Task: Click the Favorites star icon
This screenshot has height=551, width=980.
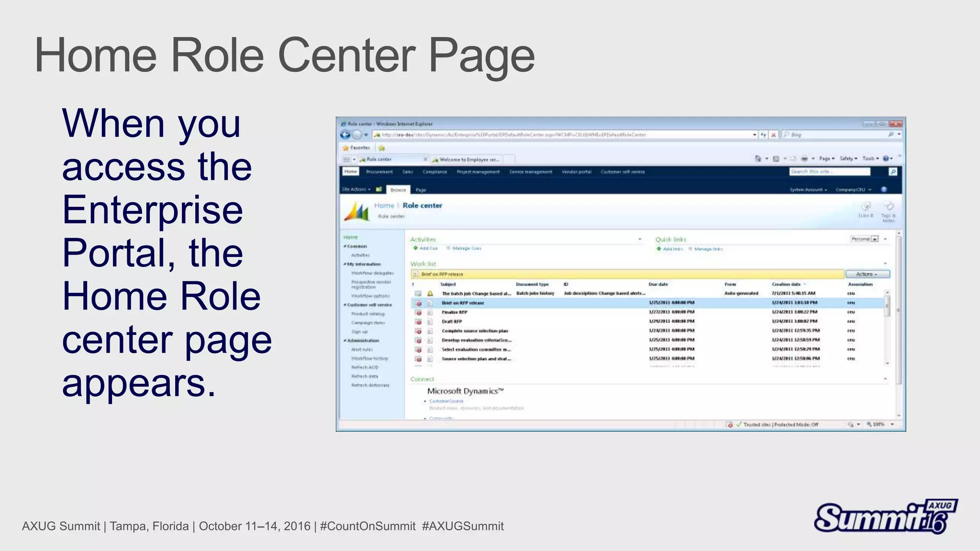Action: pyautogui.click(x=346, y=148)
